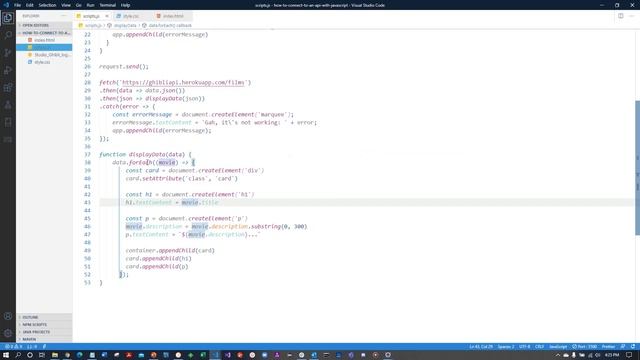
Task: Expand the Outline section
Action: 44,317
